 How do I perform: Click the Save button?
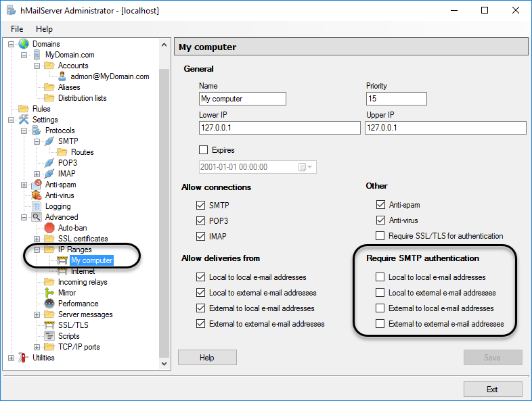493,358
